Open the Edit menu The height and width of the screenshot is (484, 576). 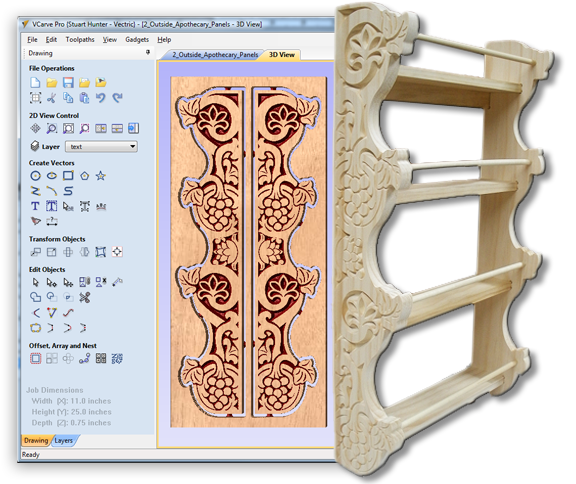[51, 40]
